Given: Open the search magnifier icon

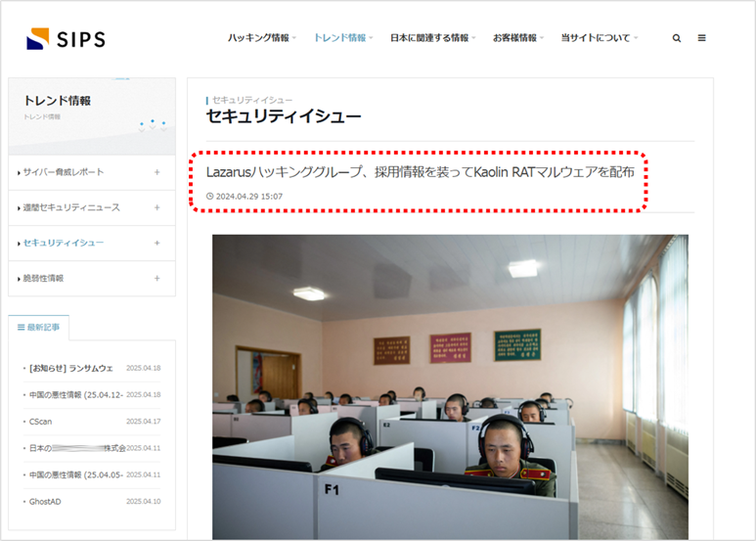Looking at the screenshot, I should tap(677, 38).
